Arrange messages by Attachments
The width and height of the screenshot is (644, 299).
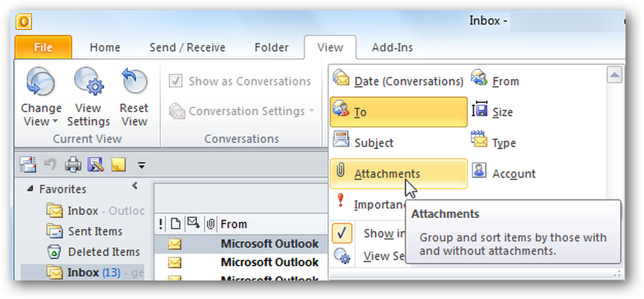tap(398, 174)
